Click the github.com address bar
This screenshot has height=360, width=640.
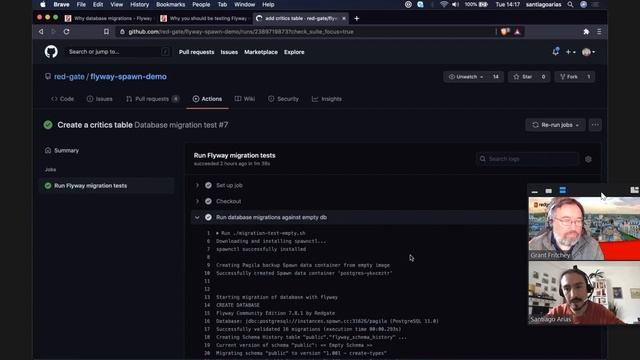(306, 31)
